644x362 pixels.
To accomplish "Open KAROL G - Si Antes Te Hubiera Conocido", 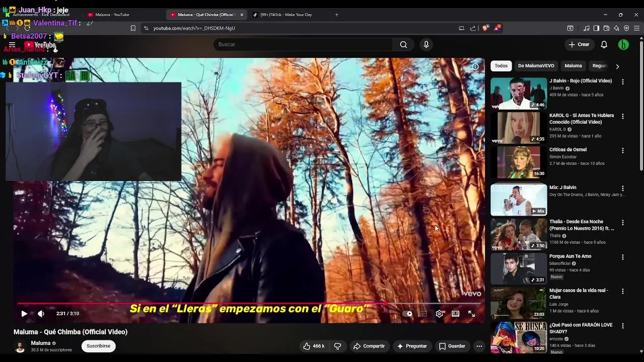I will click(582, 119).
